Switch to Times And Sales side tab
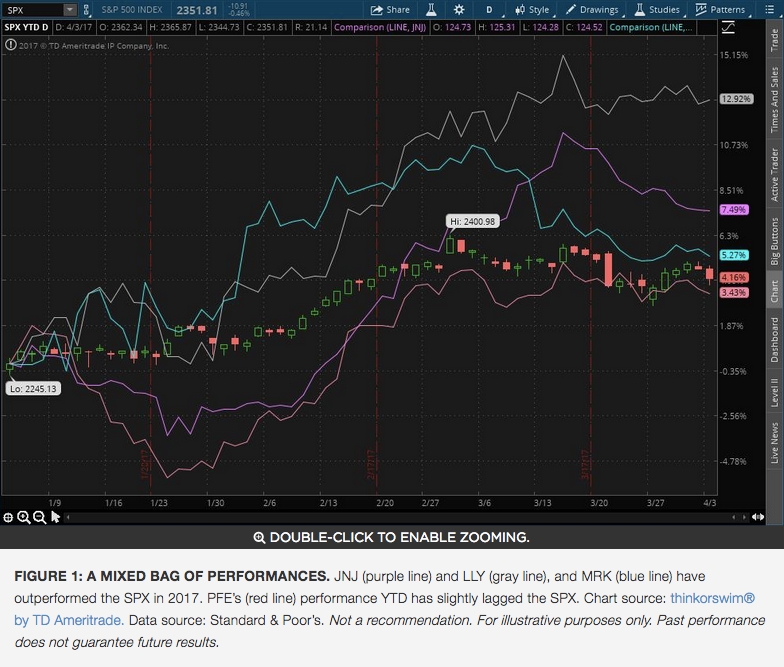Viewport: 784px width, 667px height. click(774, 100)
